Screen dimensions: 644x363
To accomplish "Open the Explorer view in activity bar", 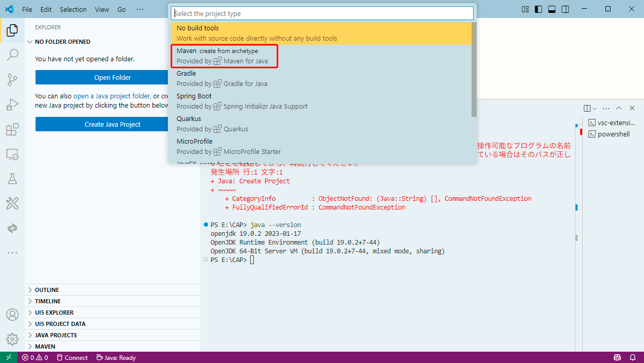I will tap(12, 30).
